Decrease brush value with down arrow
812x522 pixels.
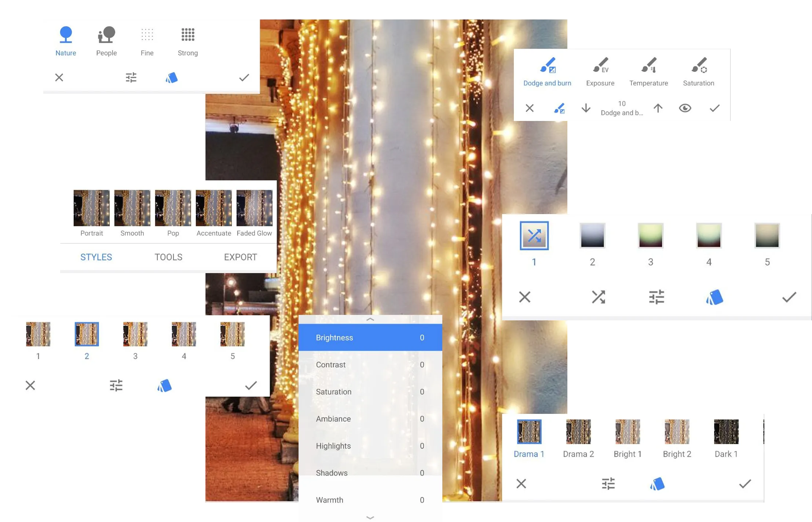coord(586,108)
